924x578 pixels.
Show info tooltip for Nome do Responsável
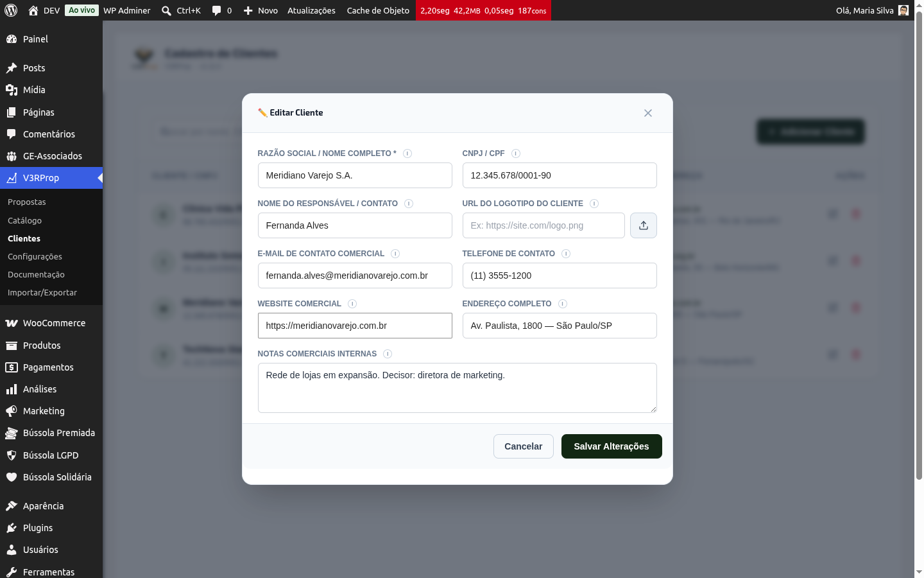click(409, 204)
